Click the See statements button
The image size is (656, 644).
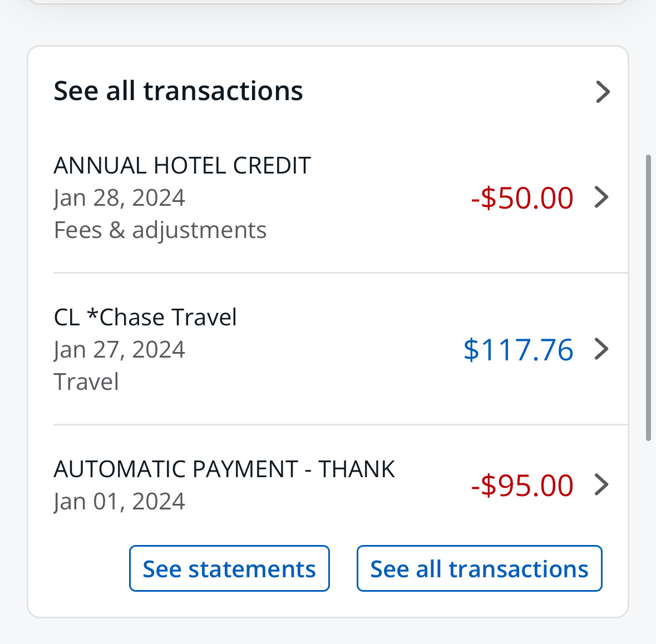[229, 569]
